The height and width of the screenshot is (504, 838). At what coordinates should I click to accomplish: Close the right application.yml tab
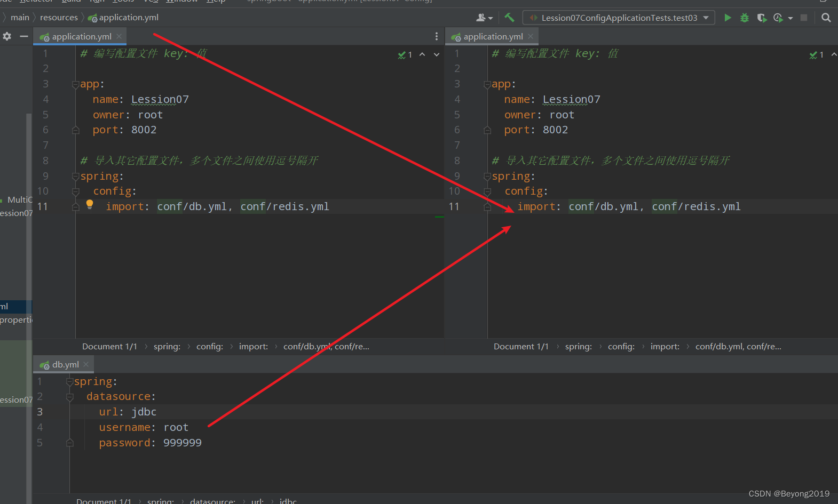[x=531, y=36]
